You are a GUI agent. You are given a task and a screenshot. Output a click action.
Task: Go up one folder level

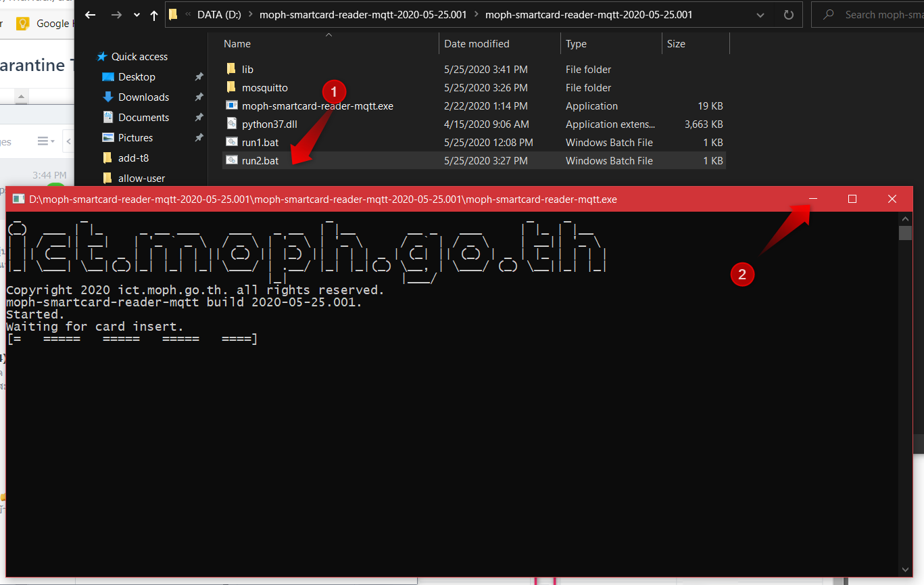click(155, 14)
